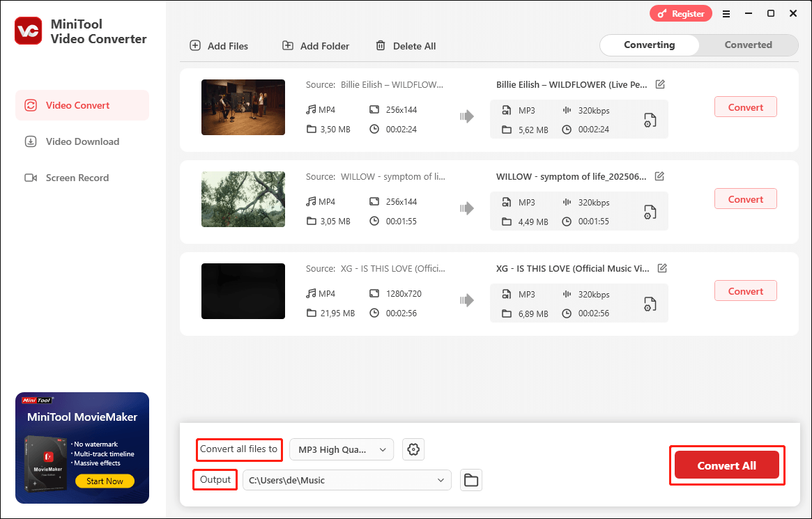Convert the WILLOW symptom of life file
The height and width of the screenshot is (519, 812).
(x=746, y=199)
